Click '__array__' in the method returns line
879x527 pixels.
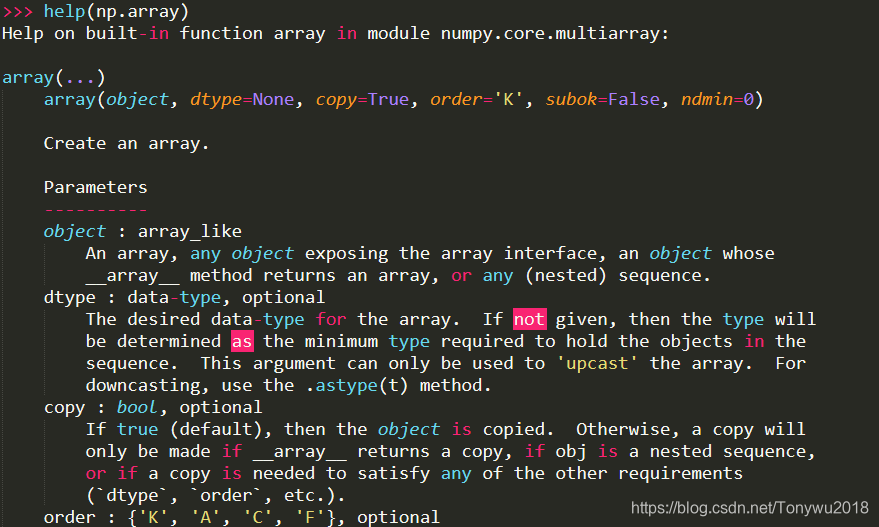click(x=132, y=275)
